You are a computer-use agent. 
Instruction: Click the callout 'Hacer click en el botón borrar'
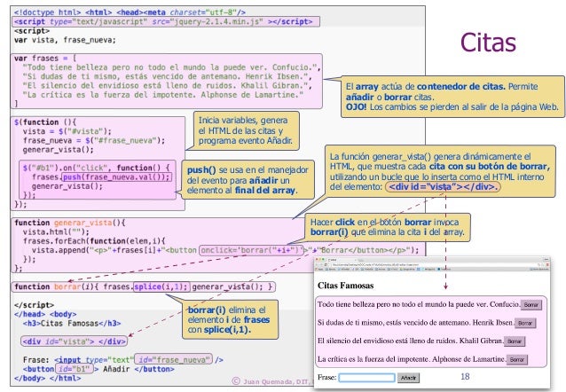388,227
